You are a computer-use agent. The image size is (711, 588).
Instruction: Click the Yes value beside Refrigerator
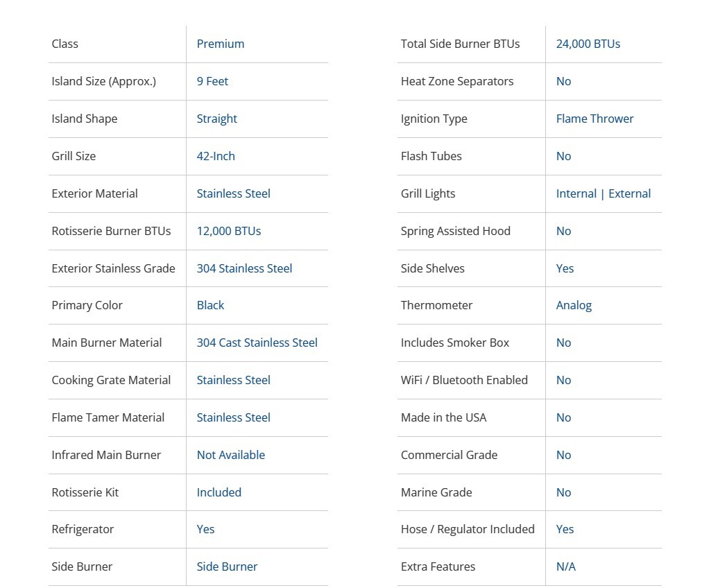coord(205,529)
